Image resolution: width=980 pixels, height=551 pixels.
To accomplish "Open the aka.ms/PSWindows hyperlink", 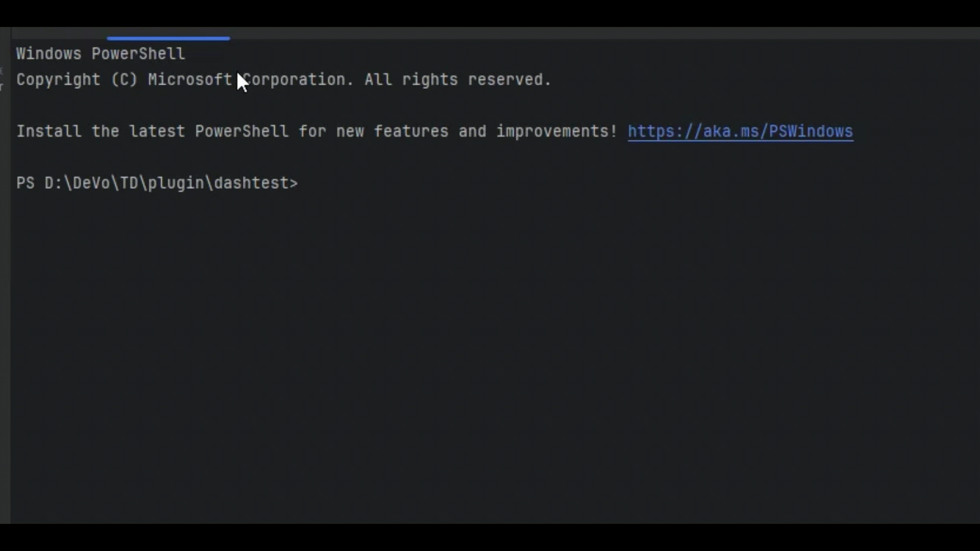I will click(x=740, y=131).
